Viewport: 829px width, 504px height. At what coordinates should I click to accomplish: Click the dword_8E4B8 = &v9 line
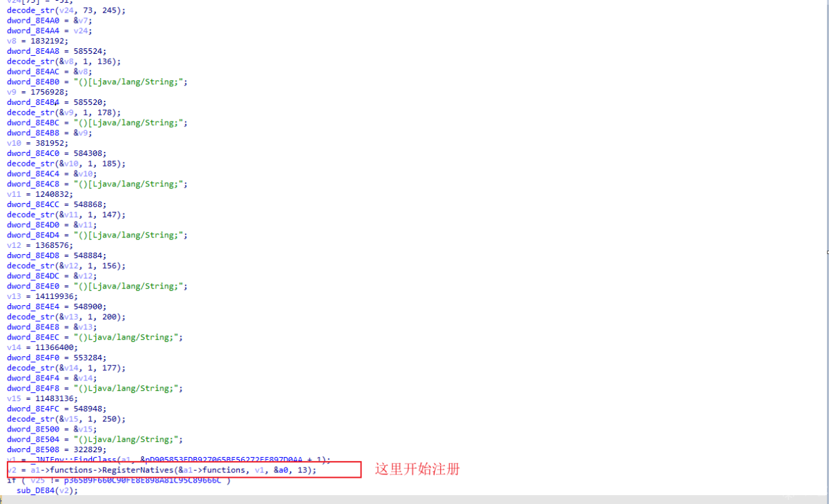tap(48, 133)
